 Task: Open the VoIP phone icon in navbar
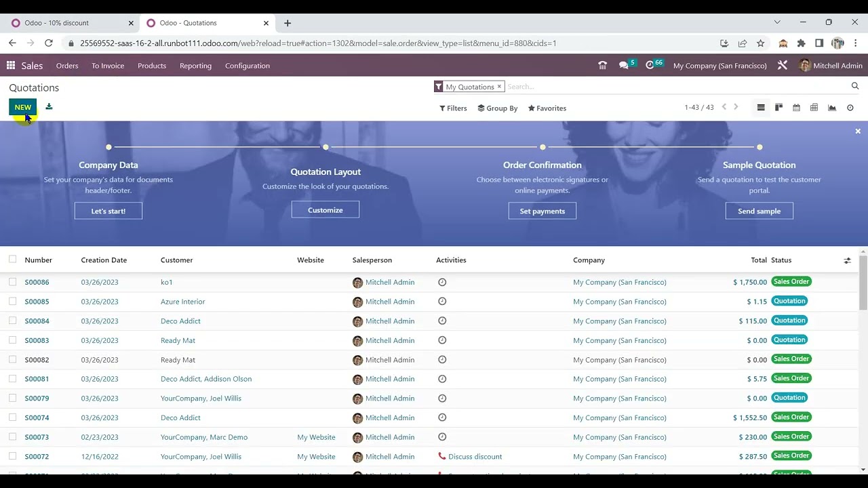(x=602, y=66)
